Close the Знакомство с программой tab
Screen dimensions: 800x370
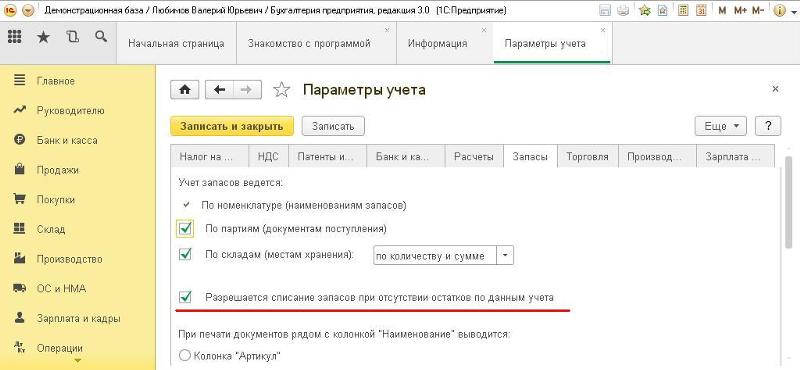[387, 31]
